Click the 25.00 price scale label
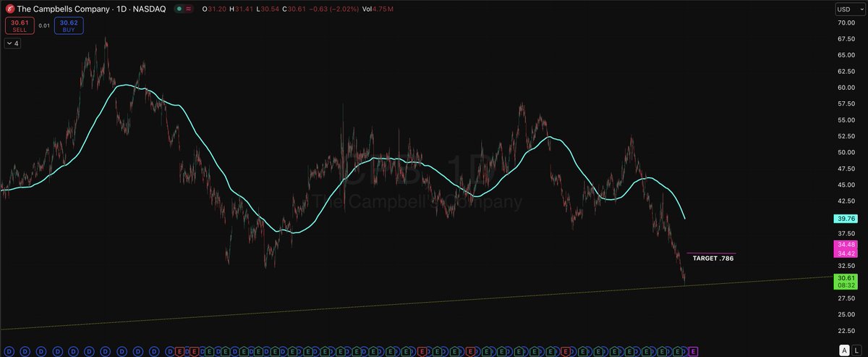The height and width of the screenshot is (357, 868). click(x=848, y=314)
